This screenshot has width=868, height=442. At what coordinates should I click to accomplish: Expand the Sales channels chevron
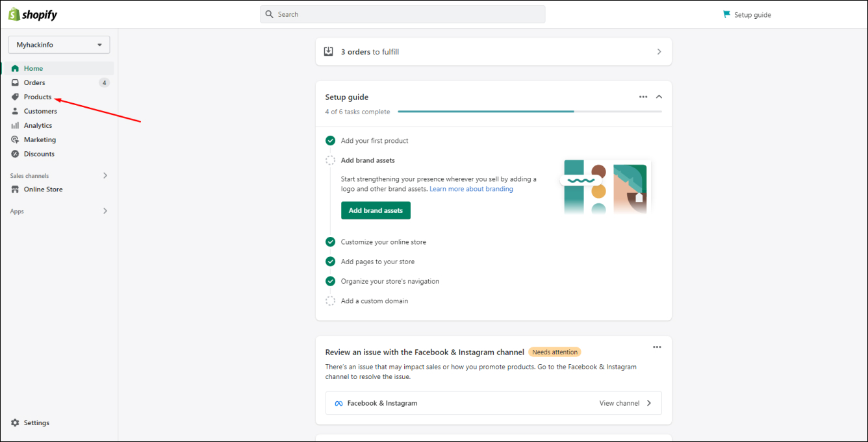pyautogui.click(x=105, y=176)
